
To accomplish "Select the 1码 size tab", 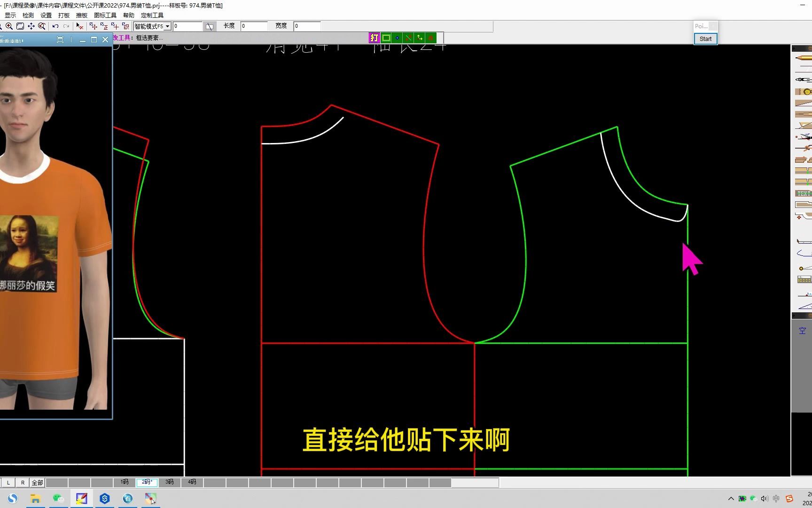I will pyautogui.click(x=125, y=482).
